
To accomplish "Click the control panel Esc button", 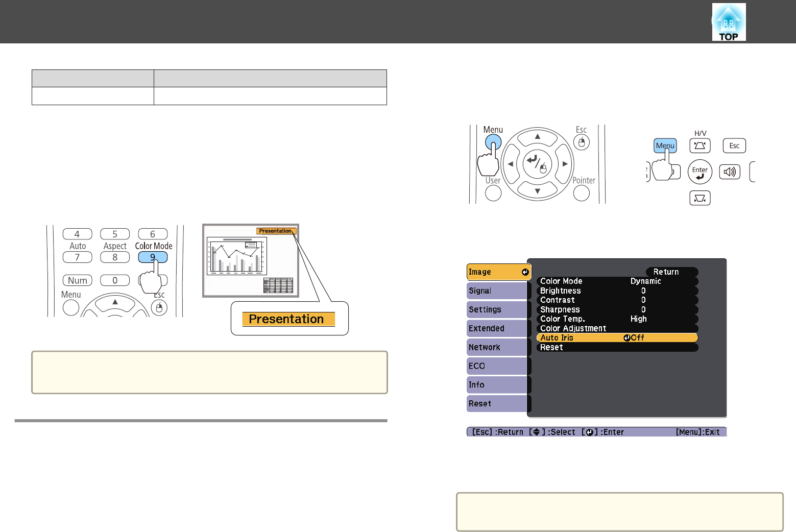I will pos(734,146).
